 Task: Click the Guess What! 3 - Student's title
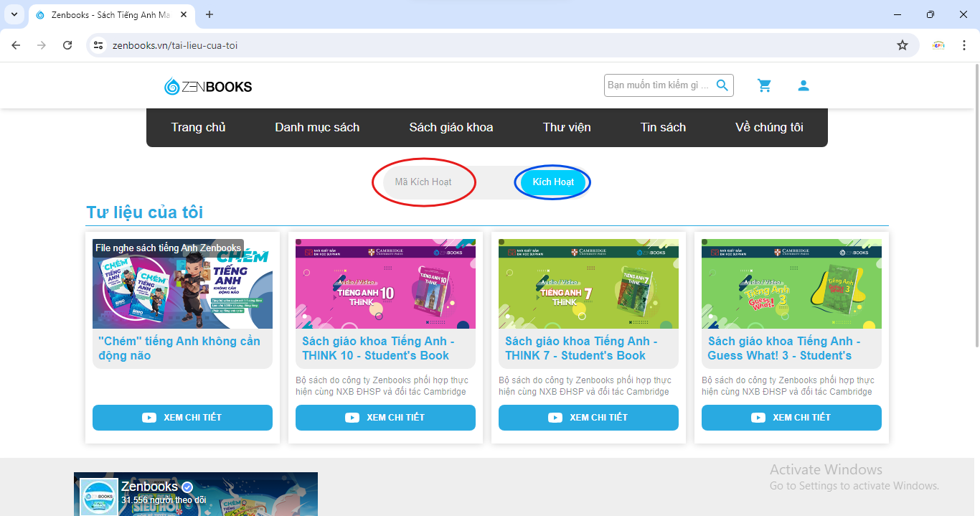tap(784, 348)
